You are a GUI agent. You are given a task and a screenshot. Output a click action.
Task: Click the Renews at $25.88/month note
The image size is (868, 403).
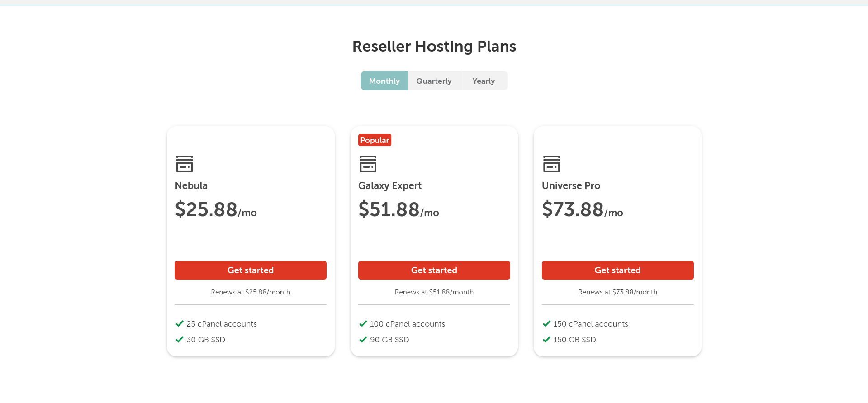(x=251, y=292)
